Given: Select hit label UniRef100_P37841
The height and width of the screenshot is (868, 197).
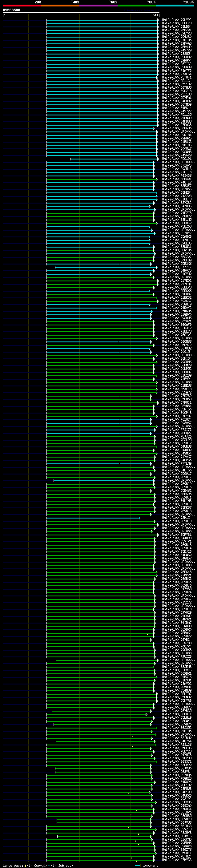Looking at the screenshot, I should [x=177, y=78].
